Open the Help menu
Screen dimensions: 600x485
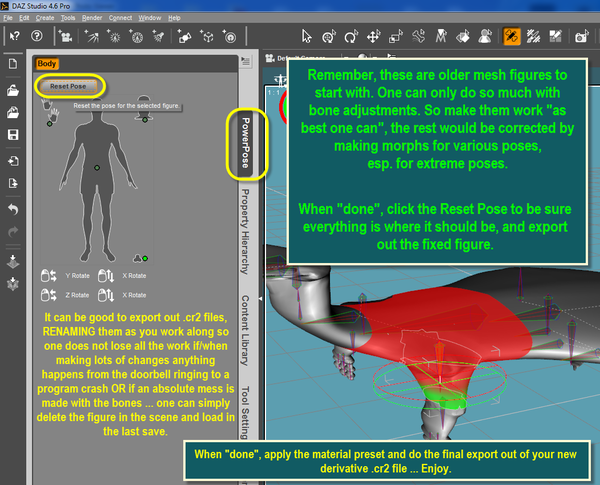pos(174,18)
